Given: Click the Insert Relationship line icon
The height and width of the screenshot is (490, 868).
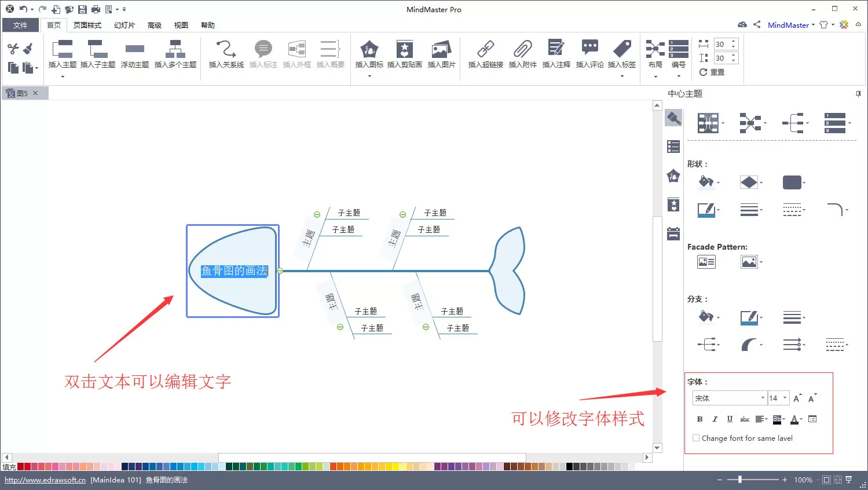Looking at the screenshot, I should click(226, 49).
